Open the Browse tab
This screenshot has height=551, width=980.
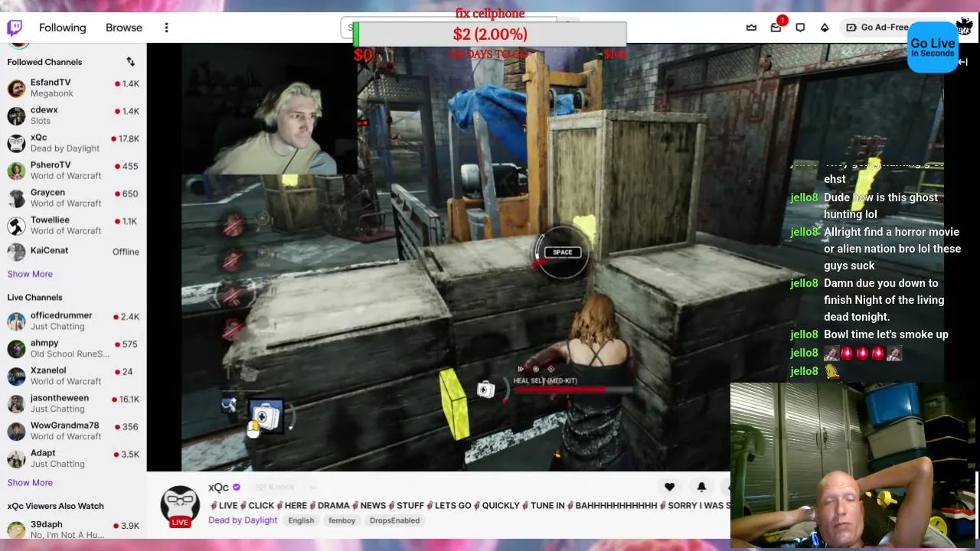124,28
